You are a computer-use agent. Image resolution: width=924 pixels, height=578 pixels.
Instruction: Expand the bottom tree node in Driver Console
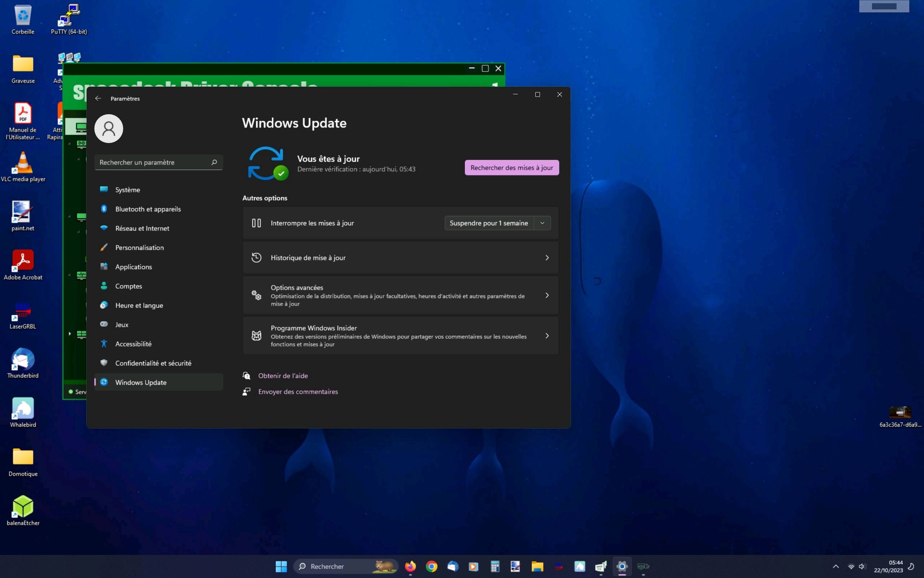pyautogui.click(x=70, y=334)
